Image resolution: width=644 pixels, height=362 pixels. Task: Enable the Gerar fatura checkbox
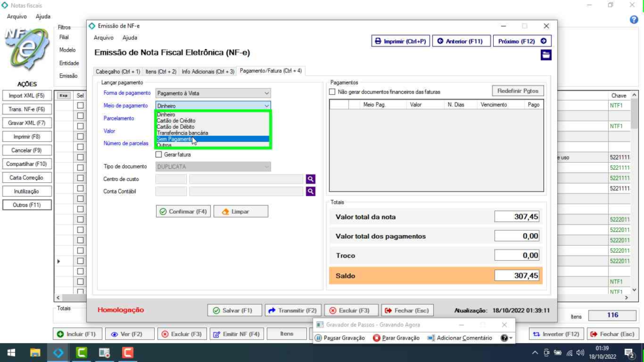click(x=159, y=155)
